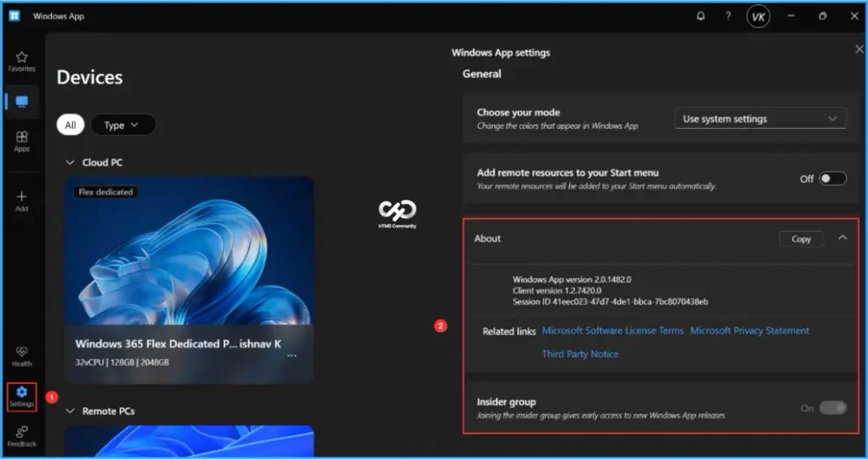Select the All filter pill
Screen dimensions: 868x459
(70, 125)
